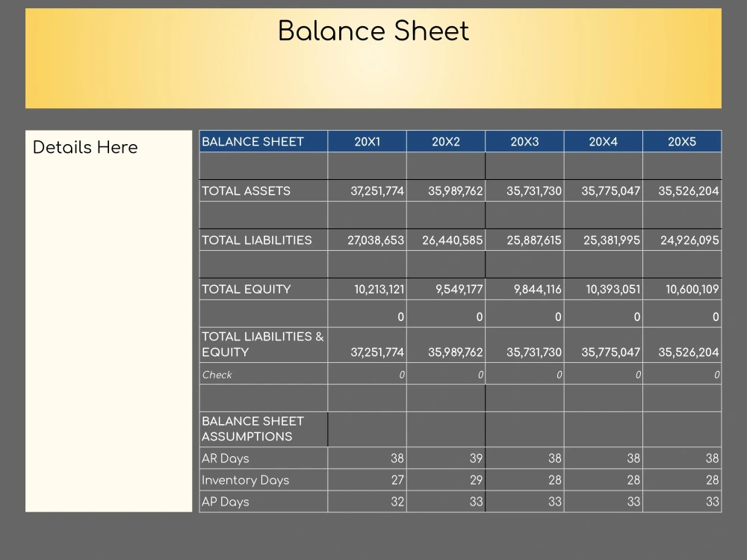Click the TOTAL LIABILITIES & EQUITY label
This screenshot has height=560, width=747.
263,344
